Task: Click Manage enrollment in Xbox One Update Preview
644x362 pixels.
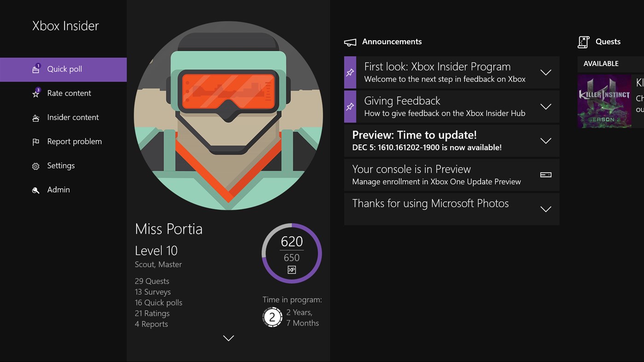Action: pyautogui.click(x=436, y=181)
